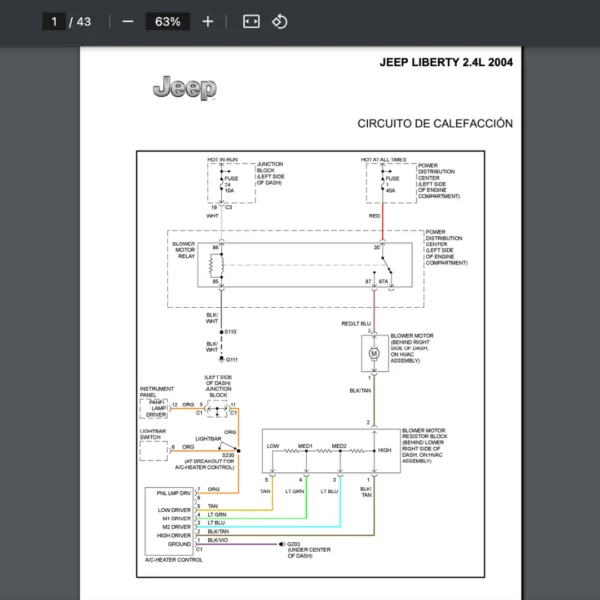The width and height of the screenshot is (600, 600).
Task: Click the S110 splice label
Action: pyautogui.click(x=230, y=331)
